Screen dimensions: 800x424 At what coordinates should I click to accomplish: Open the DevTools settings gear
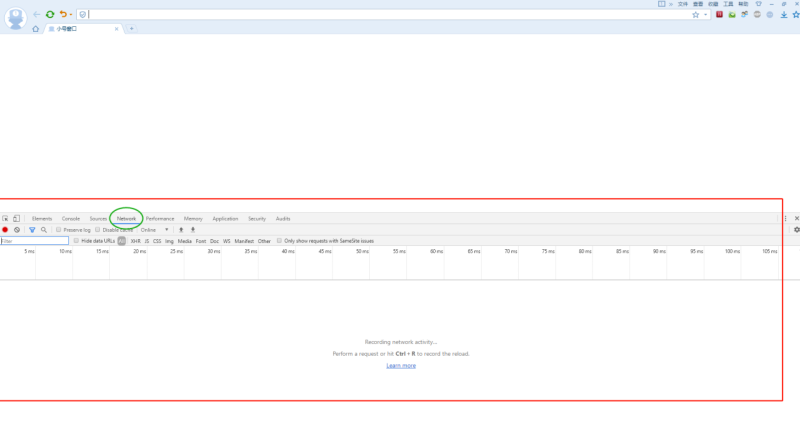click(x=796, y=230)
